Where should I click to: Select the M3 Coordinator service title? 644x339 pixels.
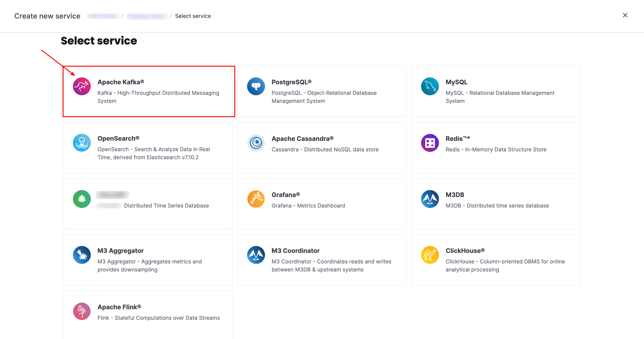point(295,250)
